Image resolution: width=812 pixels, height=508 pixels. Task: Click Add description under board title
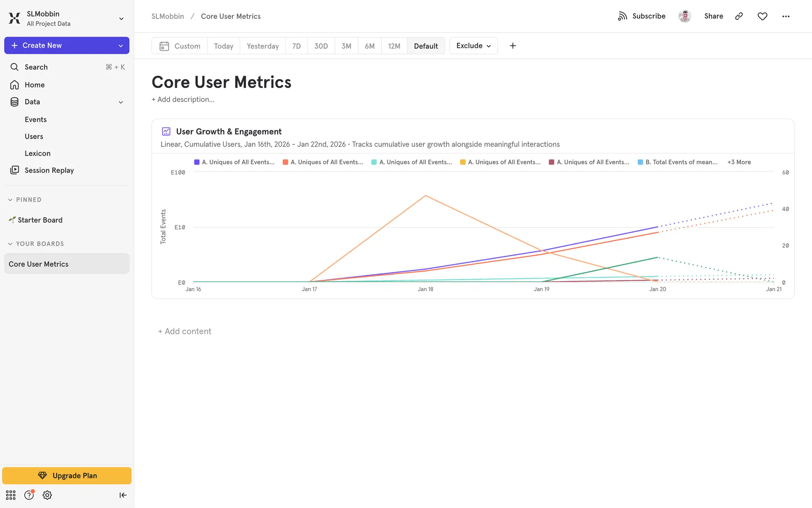click(183, 99)
